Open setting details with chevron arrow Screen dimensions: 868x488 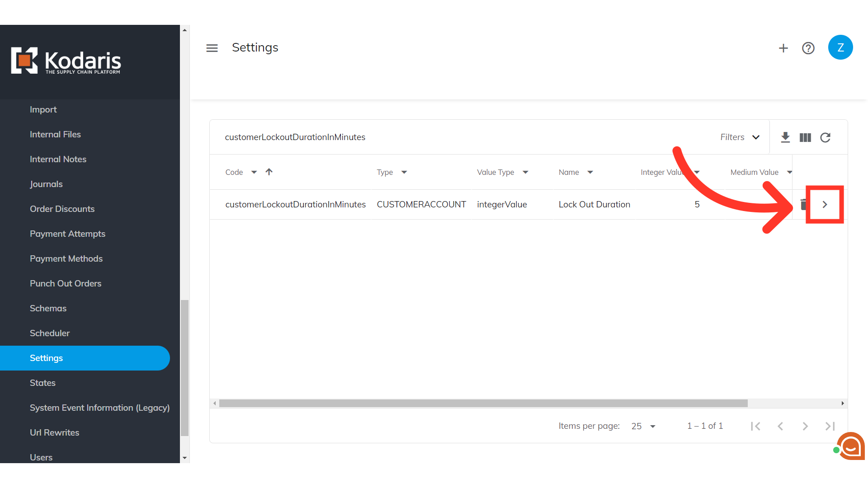point(825,205)
